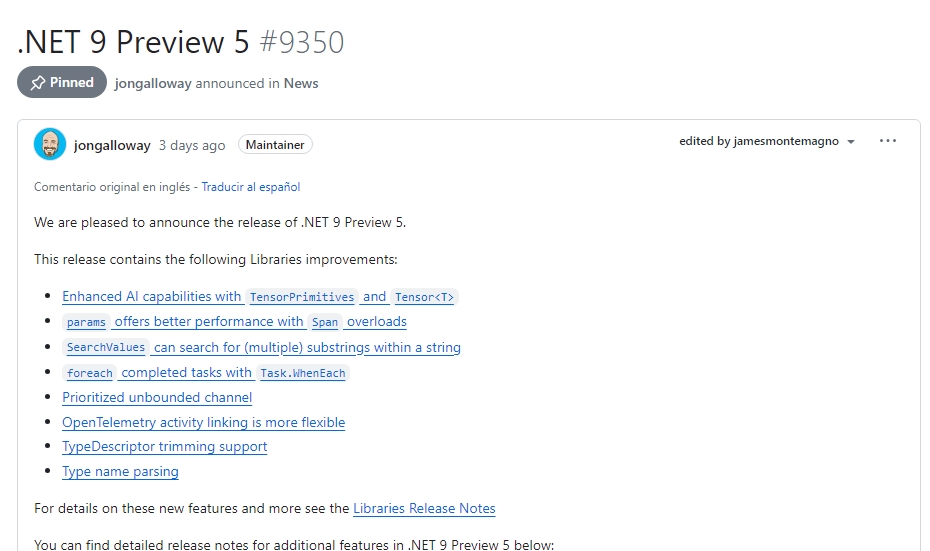This screenshot has width=930, height=551.
Task: Open the News category link
Action: click(301, 84)
